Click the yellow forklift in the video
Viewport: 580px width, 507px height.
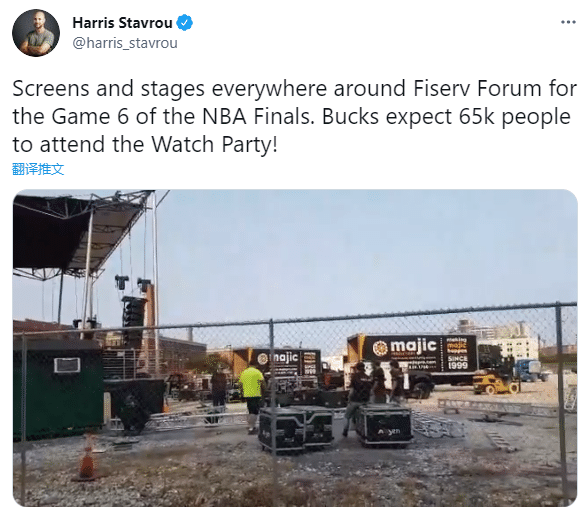coord(496,380)
